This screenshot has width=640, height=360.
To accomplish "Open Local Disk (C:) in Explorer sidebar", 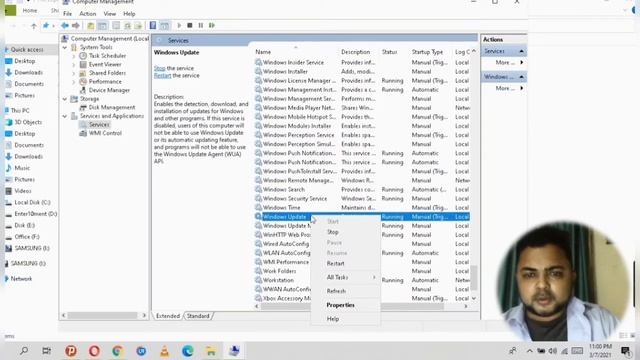I will coord(32,202).
